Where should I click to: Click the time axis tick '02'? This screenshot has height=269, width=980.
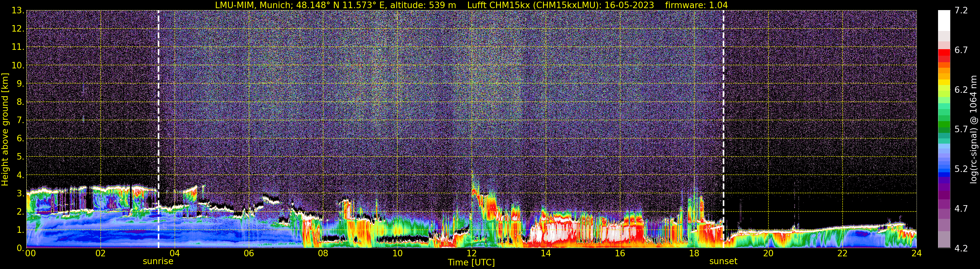(101, 253)
